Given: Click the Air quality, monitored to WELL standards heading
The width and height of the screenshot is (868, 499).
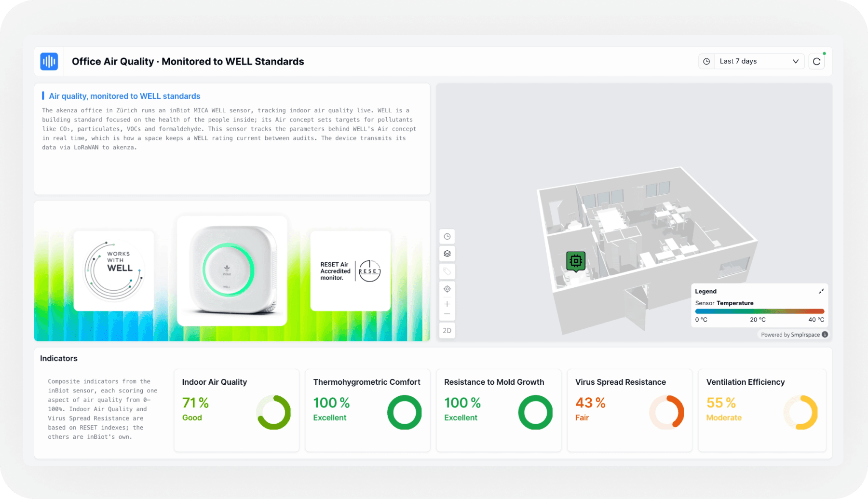Looking at the screenshot, I should tap(124, 96).
